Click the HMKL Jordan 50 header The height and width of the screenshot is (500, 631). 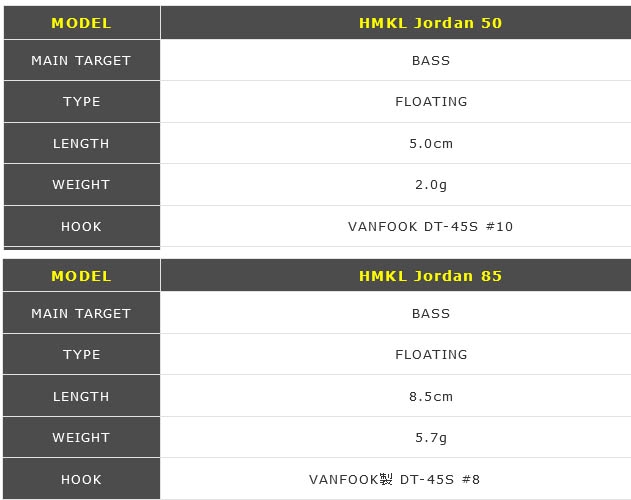[430, 23]
